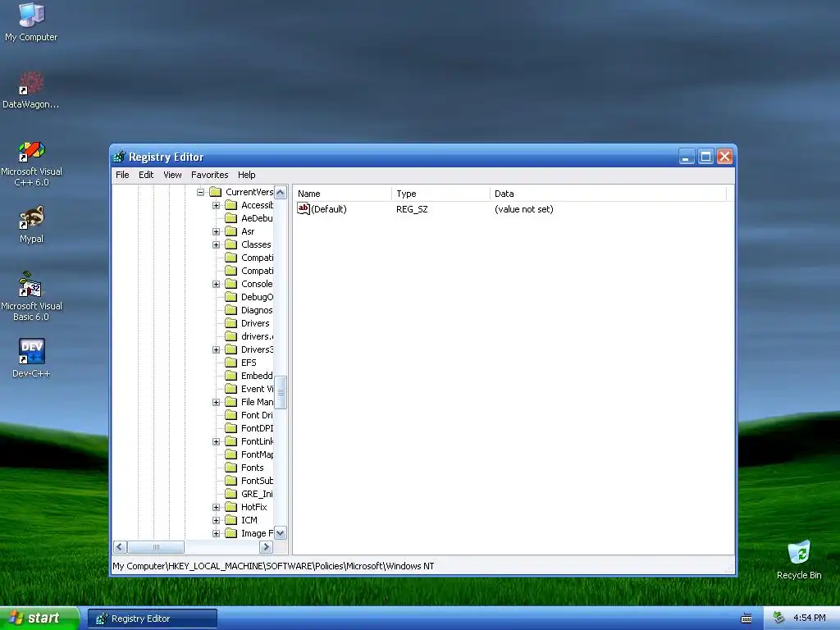This screenshot has height=630, width=840.
Task: Select the Embedding key
Action: pos(257,376)
